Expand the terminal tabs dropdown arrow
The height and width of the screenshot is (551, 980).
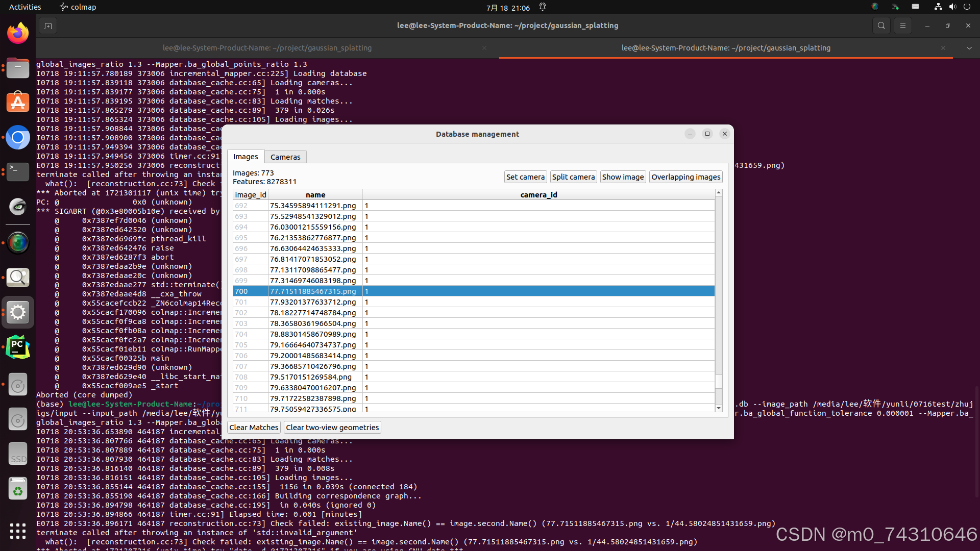click(969, 48)
